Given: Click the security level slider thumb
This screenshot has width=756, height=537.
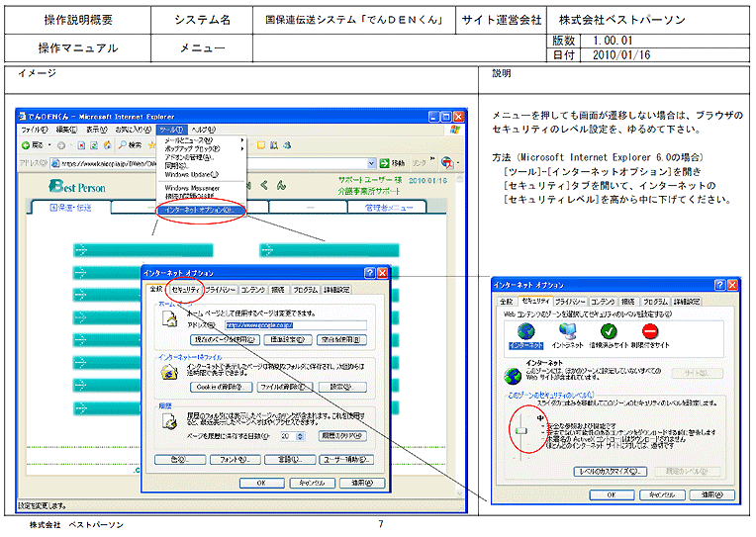Looking at the screenshot, I should click(520, 430).
